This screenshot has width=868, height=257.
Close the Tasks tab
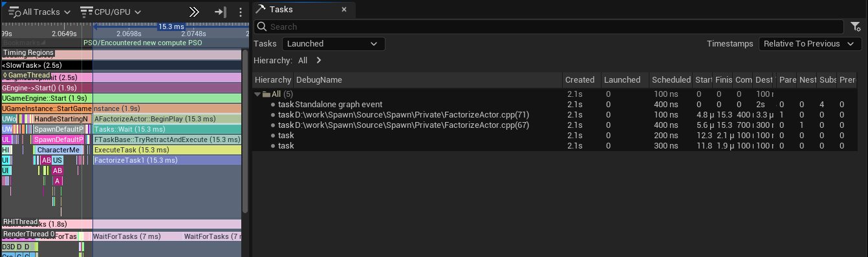tap(344, 10)
